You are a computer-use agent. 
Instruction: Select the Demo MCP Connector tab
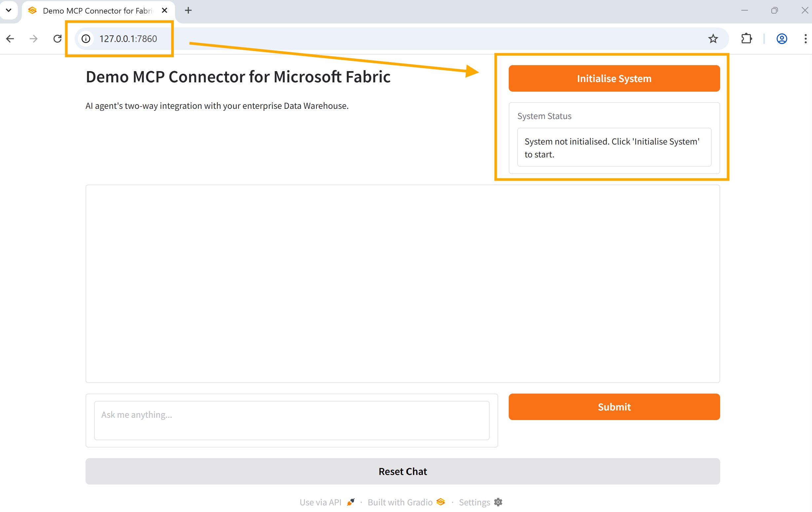[97, 11]
